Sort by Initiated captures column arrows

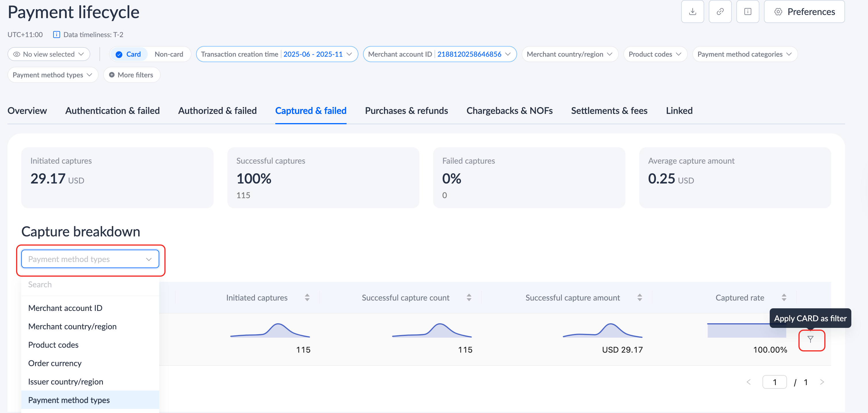tap(307, 297)
